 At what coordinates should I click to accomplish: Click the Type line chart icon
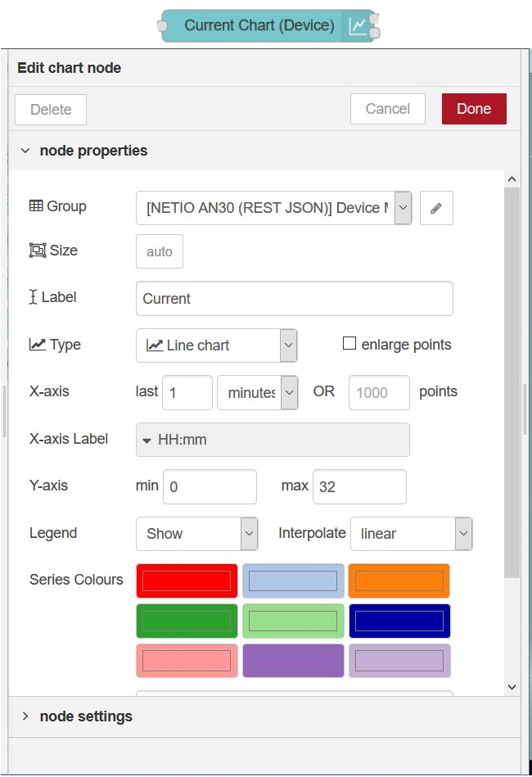pos(38,344)
